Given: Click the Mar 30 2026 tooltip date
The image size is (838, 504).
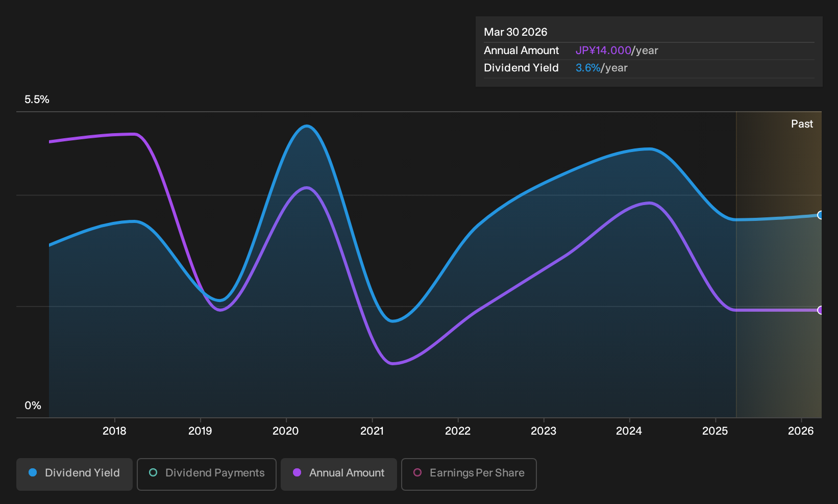Looking at the screenshot, I should coord(515,32).
